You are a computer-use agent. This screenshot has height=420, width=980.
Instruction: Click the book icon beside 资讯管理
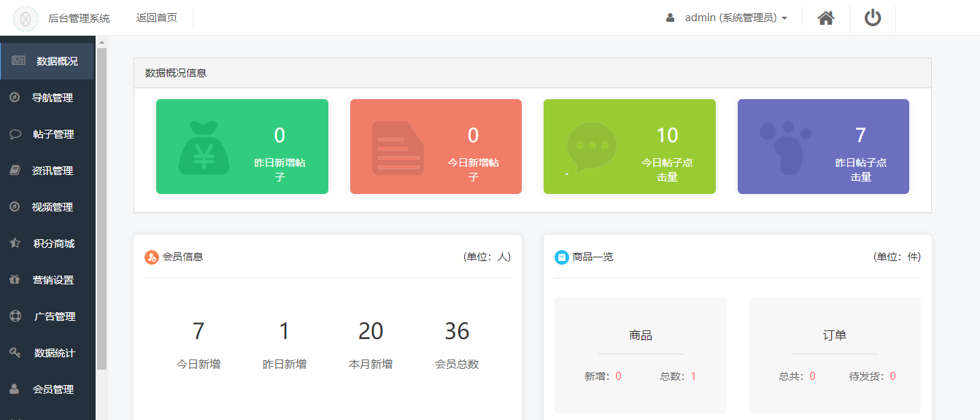point(15,171)
